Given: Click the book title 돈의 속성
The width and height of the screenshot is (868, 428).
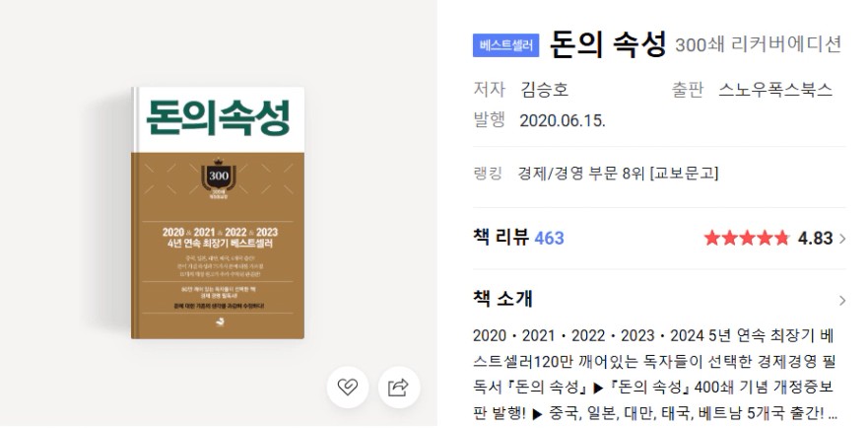Looking at the screenshot, I should pos(608,44).
